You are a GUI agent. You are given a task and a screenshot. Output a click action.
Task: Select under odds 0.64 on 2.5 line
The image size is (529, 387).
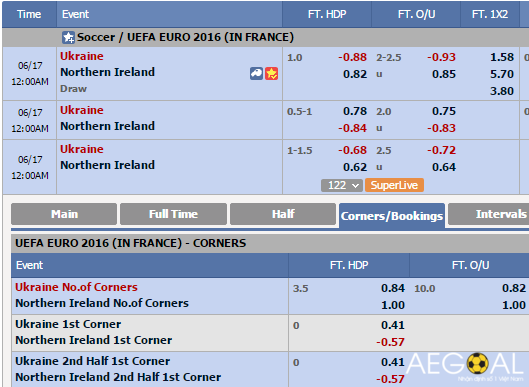[444, 167]
